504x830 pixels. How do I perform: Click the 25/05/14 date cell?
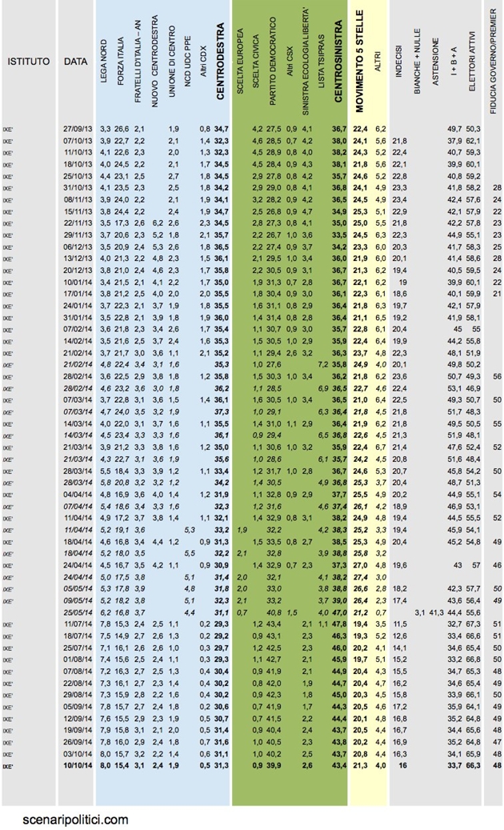click(78, 611)
